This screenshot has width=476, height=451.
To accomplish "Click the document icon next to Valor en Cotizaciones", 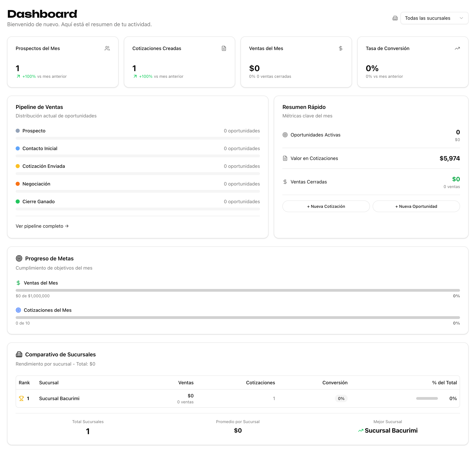I will pyautogui.click(x=285, y=158).
